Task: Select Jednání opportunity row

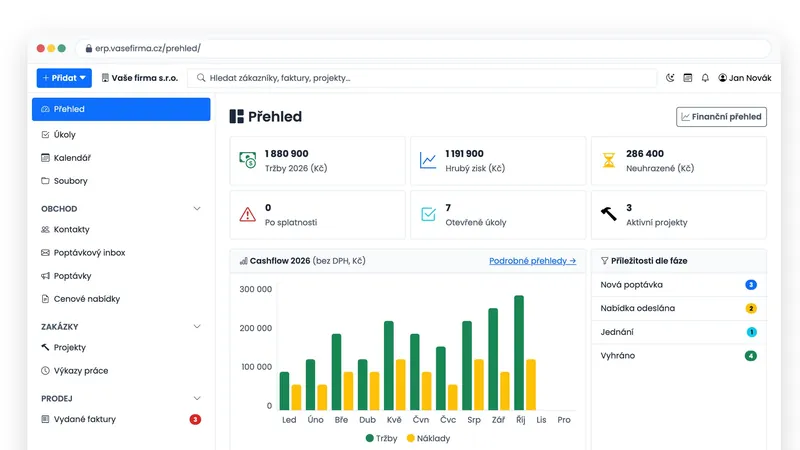Action: click(x=679, y=332)
